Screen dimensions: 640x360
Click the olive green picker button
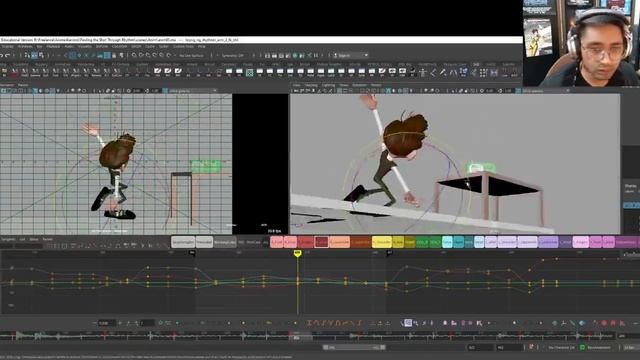(x=410, y=242)
